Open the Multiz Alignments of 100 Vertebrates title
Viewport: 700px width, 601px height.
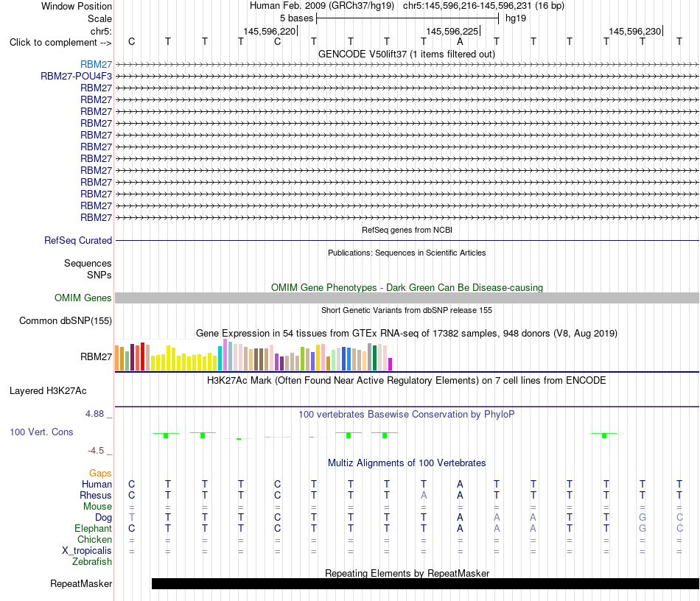[407, 463]
